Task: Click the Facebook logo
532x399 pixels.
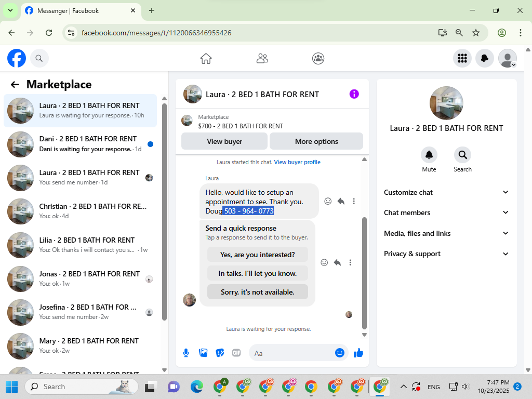Action: 17,58
